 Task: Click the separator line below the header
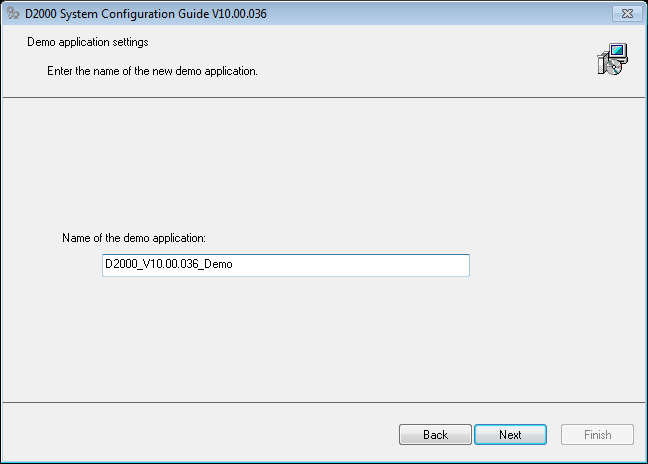click(x=324, y=97)
